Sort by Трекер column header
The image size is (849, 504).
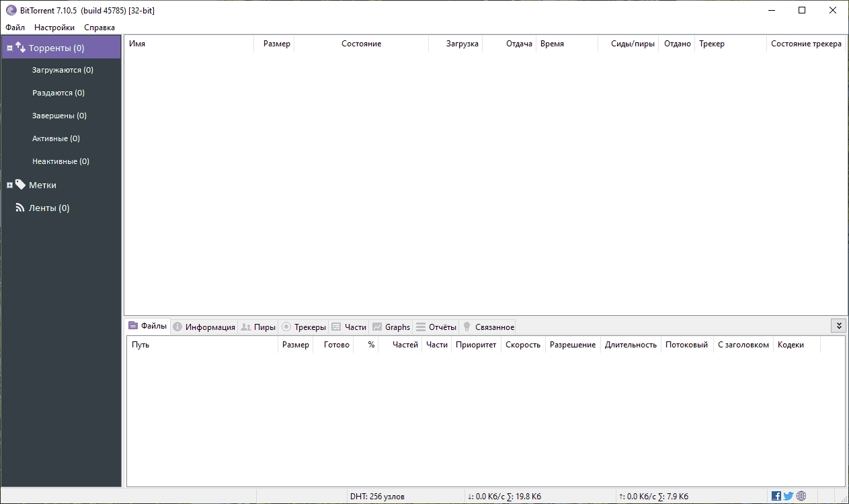pos(731,44)
